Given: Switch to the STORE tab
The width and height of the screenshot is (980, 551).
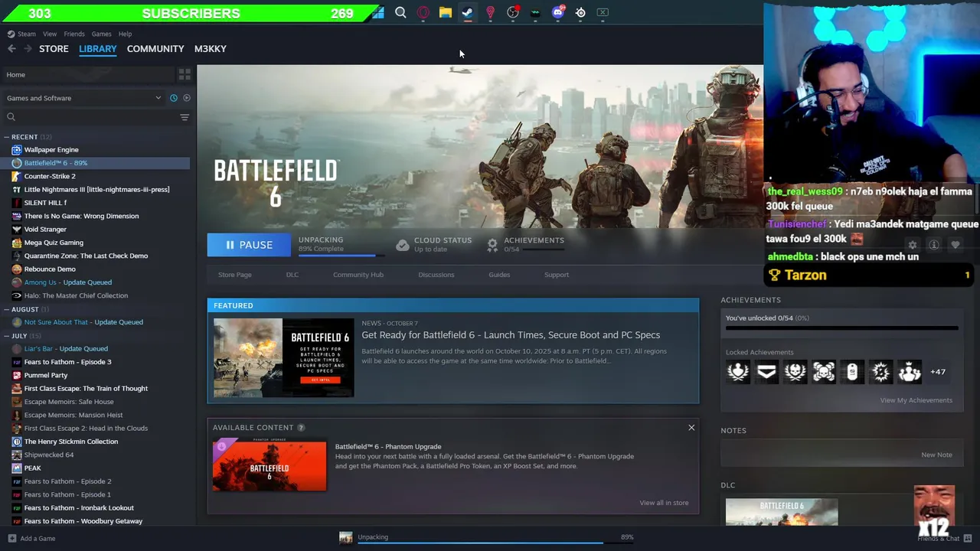Looking at the screenshot, I should pos(54,48).
